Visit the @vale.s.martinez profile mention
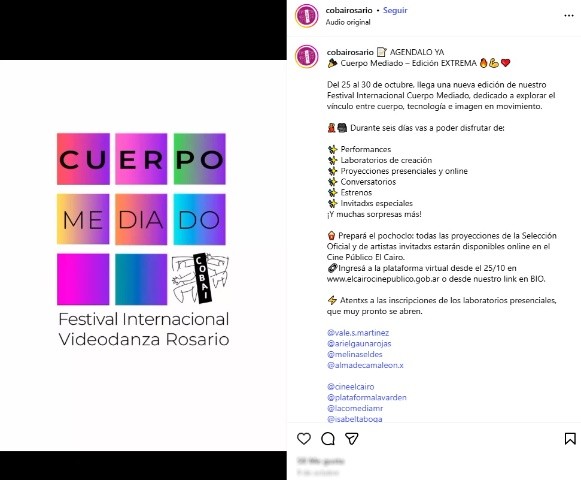The image size is (581, 480). pos(358,333)
